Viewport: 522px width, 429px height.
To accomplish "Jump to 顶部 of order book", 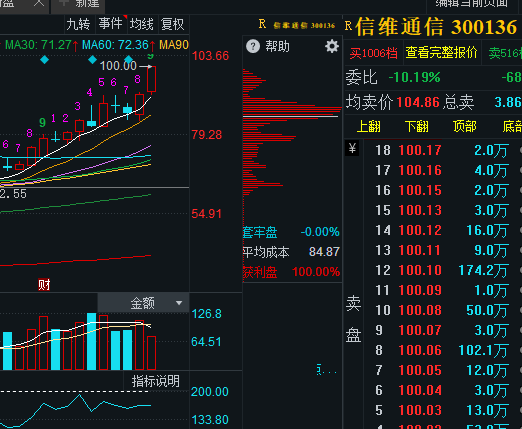I will click(x=465, y=126).
